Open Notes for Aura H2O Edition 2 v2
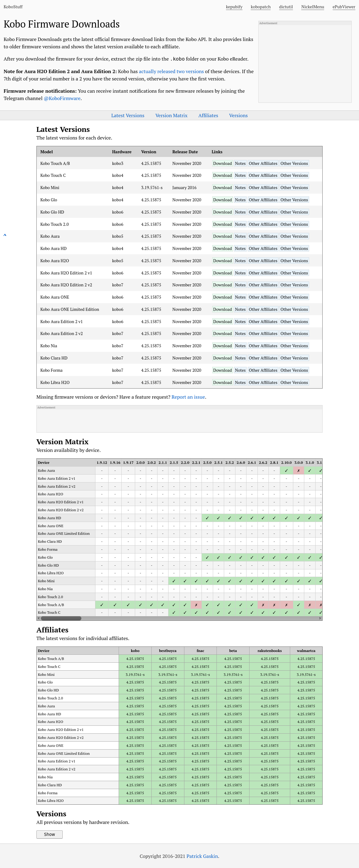This screenshot has height=868, width=359. pos(240,285)
